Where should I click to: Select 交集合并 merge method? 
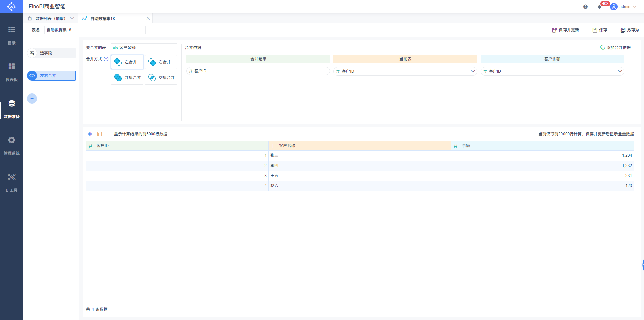pyautogui.click(x=161, y=78)
